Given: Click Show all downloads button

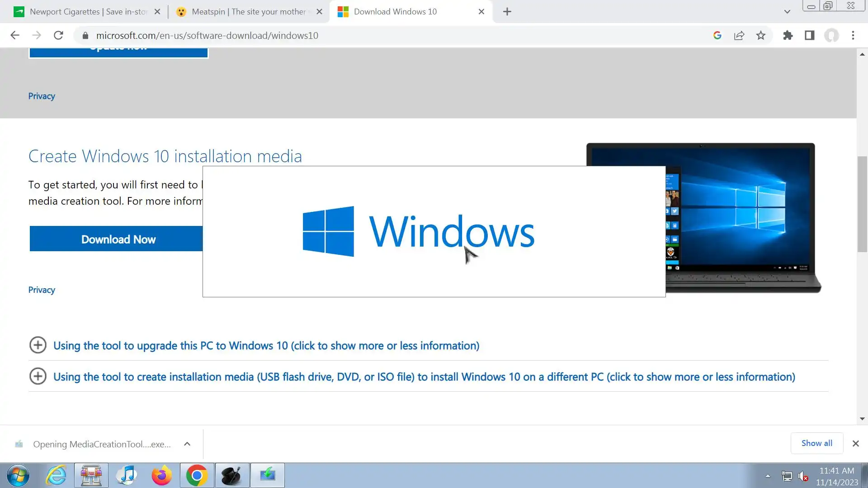Looking at the screenshot, I should (816, 443).
